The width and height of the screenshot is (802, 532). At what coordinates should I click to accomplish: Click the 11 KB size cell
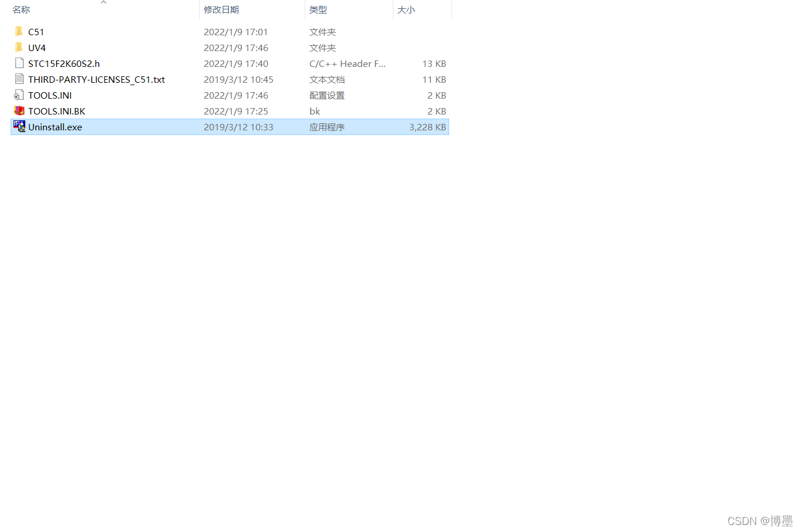click(434, 79)
